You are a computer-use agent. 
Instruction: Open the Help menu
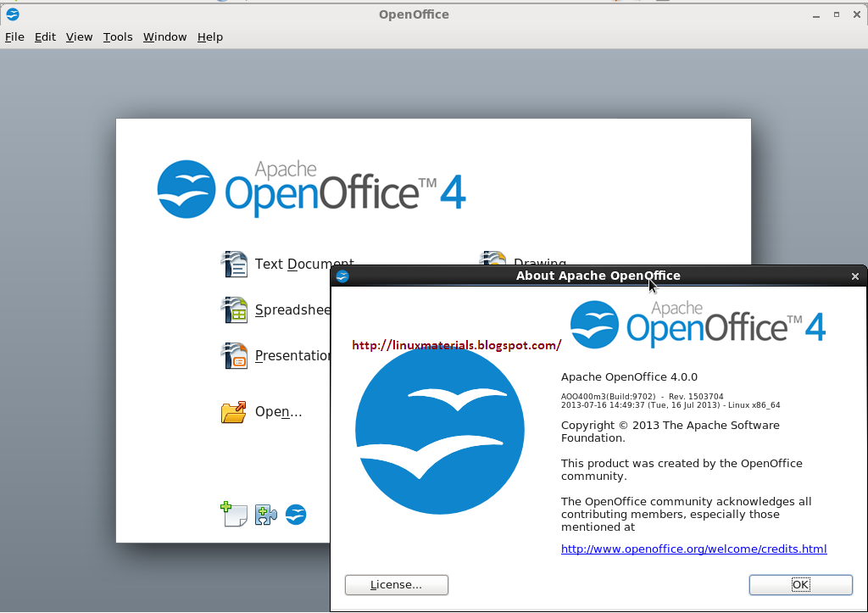coord(210,37)
